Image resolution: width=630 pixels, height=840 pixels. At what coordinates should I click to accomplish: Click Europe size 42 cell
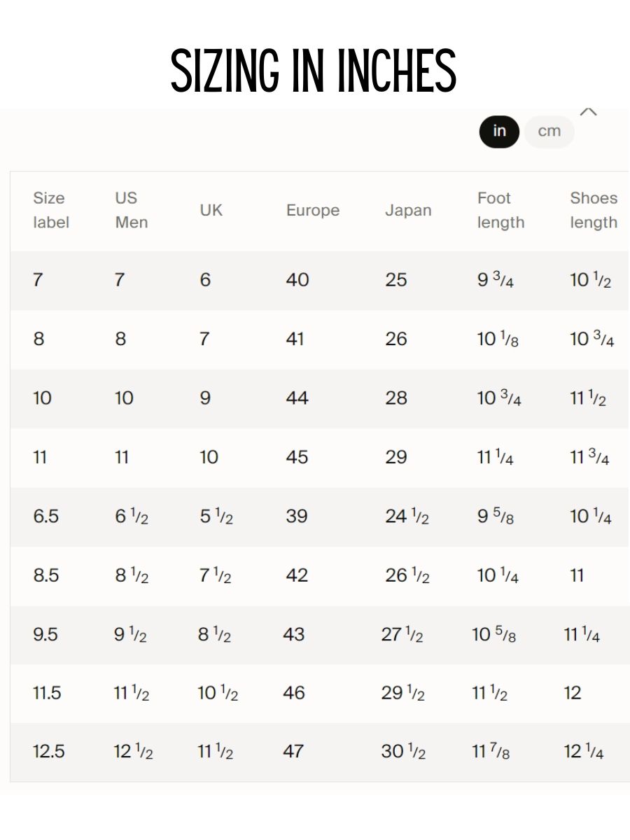(297, 575)
